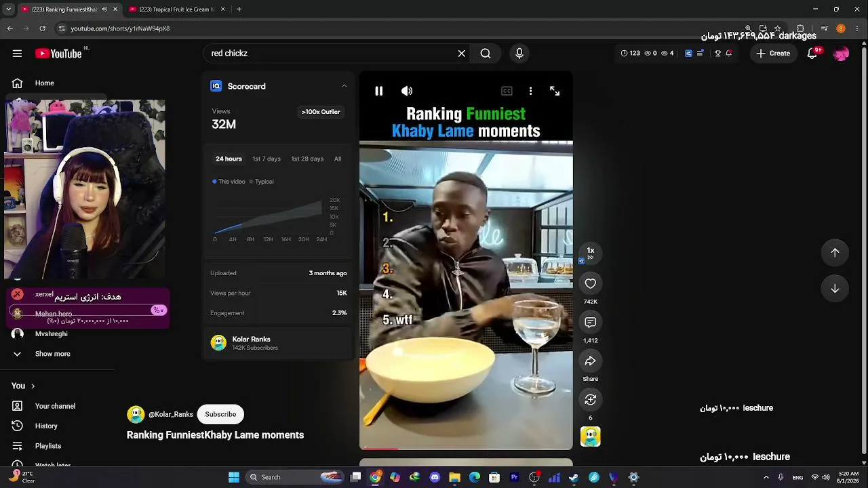Toggle closed captions on the Short
The image size is (868, 488).
507,91
